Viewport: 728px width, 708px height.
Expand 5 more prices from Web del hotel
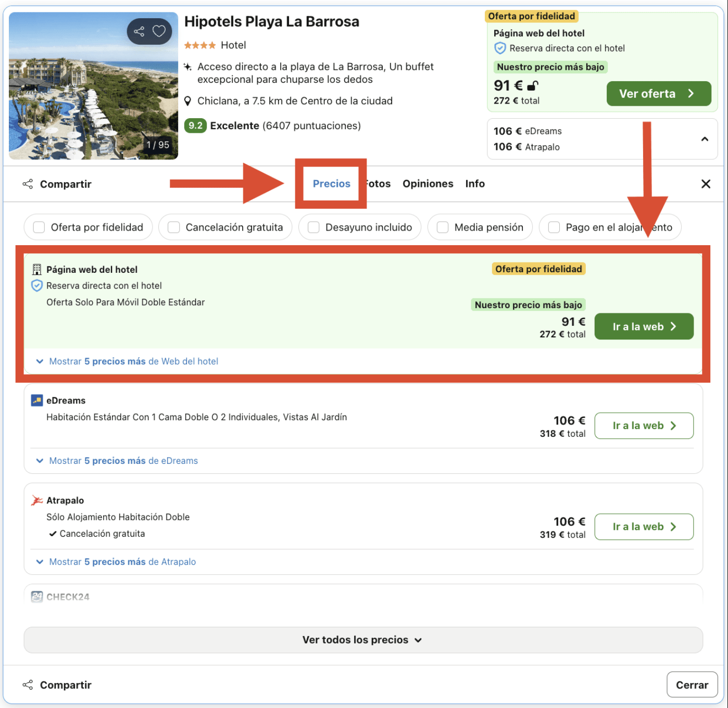coord(127,361)
